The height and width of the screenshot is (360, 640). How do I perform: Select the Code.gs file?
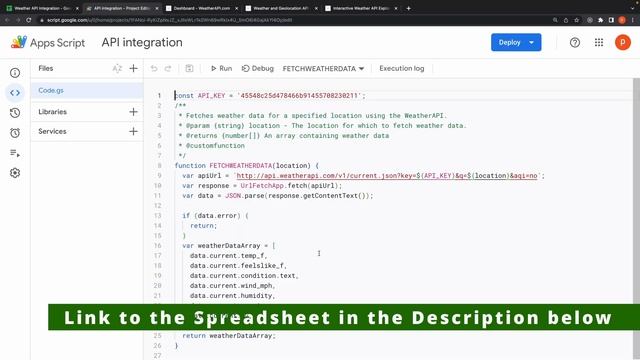[87, 91]
